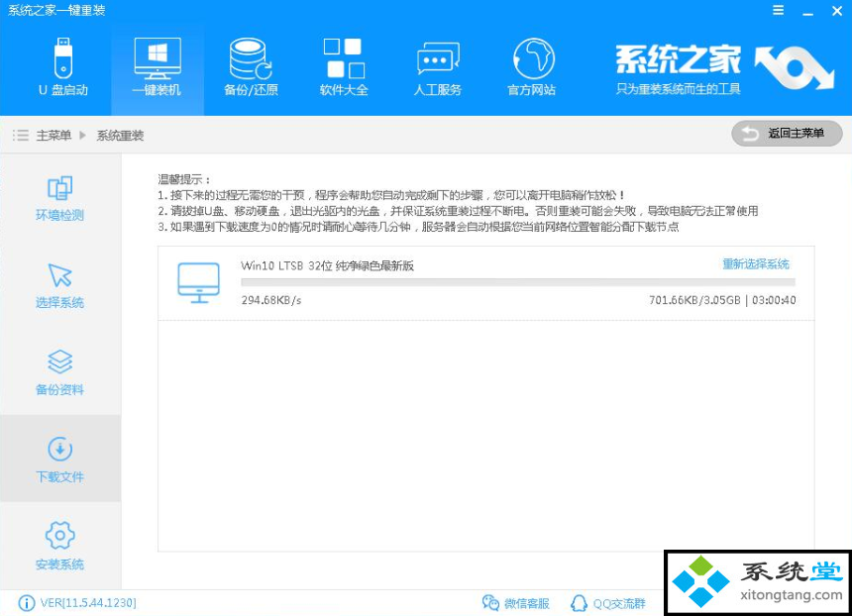Click the 主菜单 list icon
Image resolution: width=852 pixels, height=616 pixels.
21,135
